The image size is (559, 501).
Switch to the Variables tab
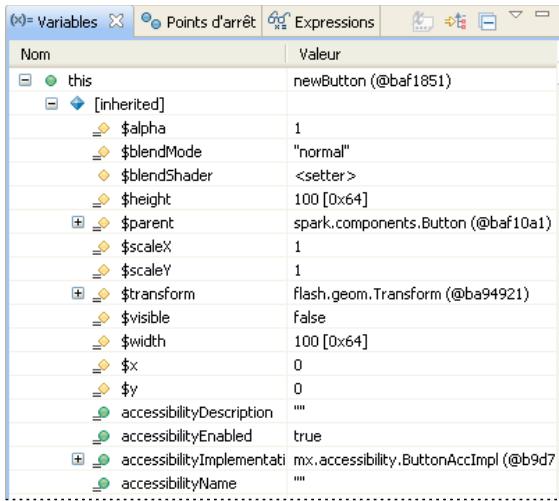click(x=68, y=22)
